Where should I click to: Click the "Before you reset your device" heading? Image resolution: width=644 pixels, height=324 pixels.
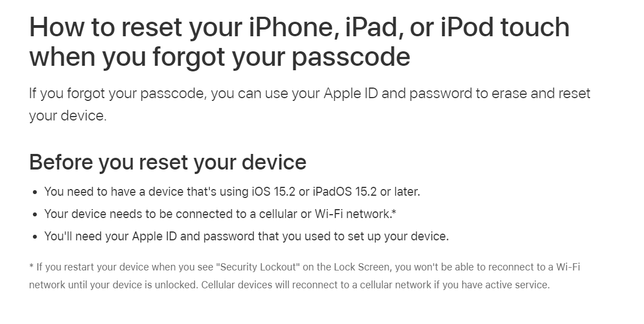[x=167, y=162]
